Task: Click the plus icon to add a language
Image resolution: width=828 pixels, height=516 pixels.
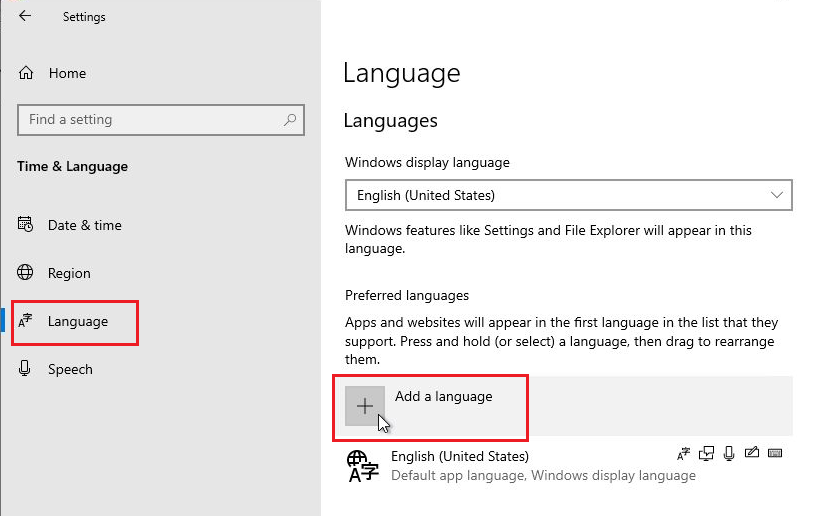Action: [365, 406]
